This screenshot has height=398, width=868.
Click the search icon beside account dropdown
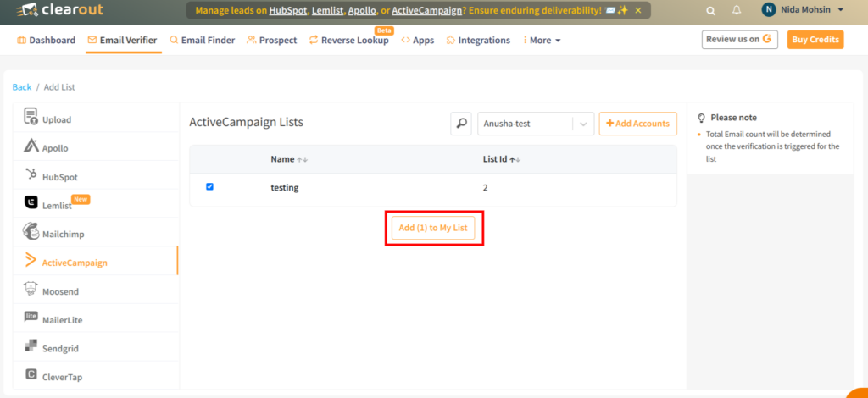pyautogui.click(x=461, y=124)
